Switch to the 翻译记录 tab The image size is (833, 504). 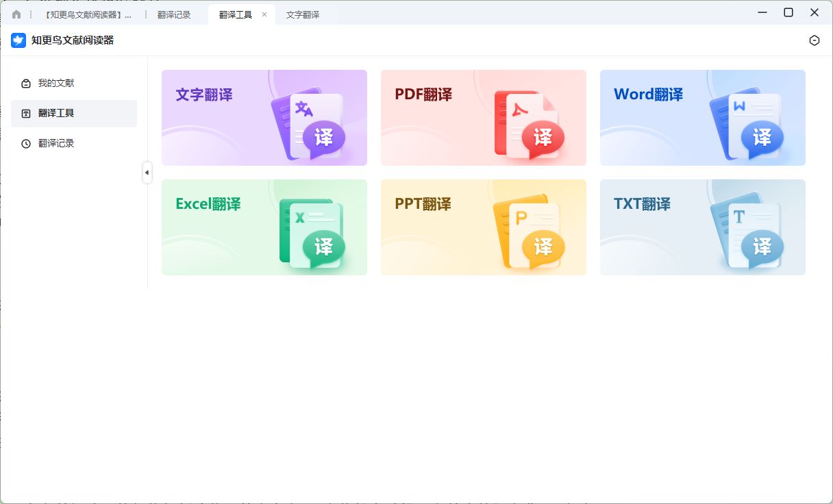[x=174, y=14]
